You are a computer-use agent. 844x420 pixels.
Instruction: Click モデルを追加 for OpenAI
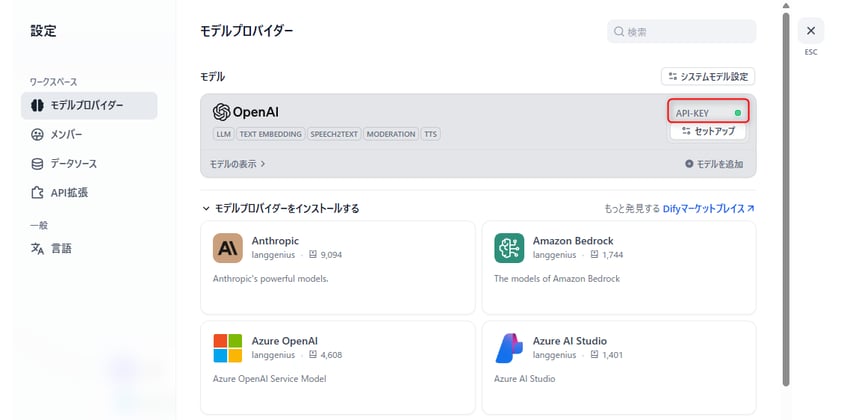pos(714,164)
